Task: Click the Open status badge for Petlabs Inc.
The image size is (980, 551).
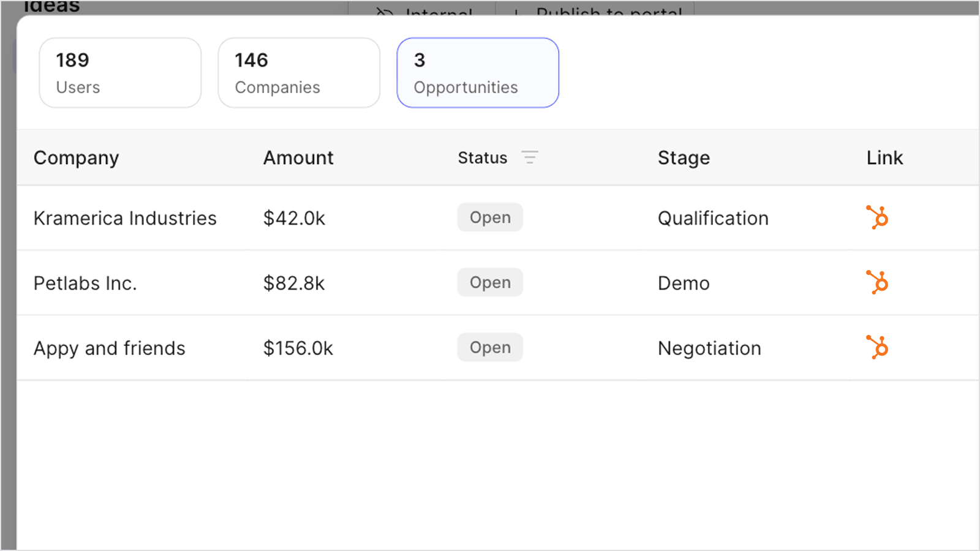Action: pos(490,282)
